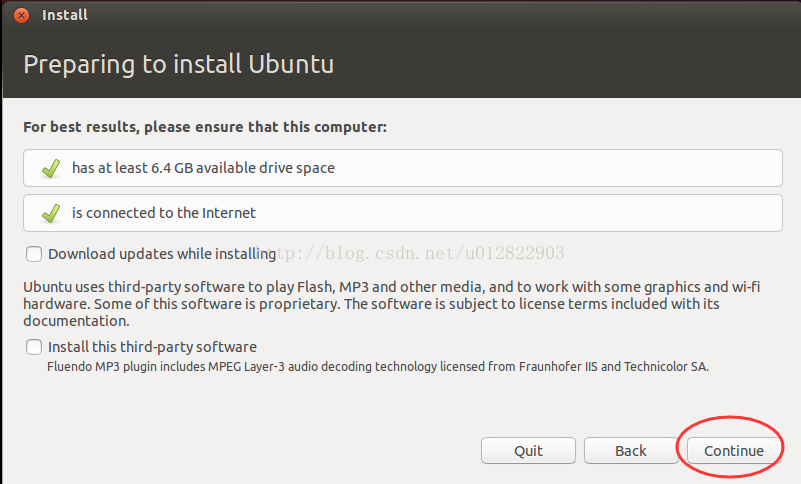This screenshot has width=801, height=484.
Task: Click the Download updates while installing label
Action: click(x=161, y=254)
